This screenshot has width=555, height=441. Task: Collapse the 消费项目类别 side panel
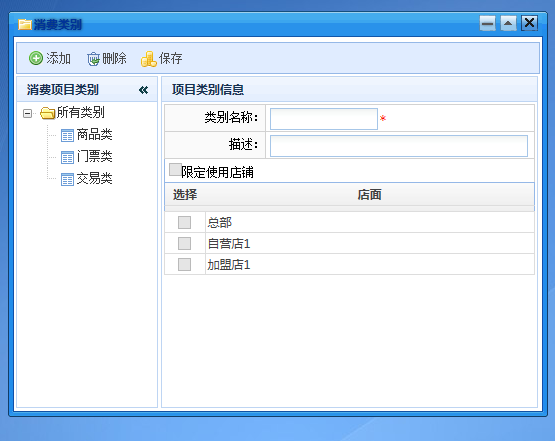coord(143,90)
